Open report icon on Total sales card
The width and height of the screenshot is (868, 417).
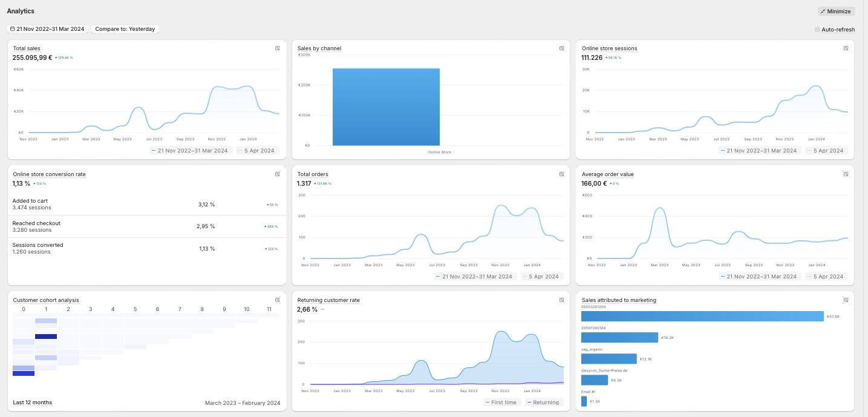click(278, 48)
